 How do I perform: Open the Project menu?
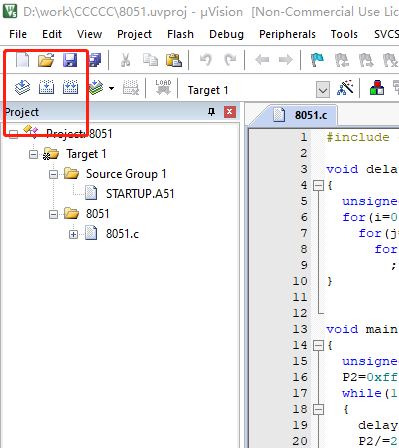click(x=134, y=34)
